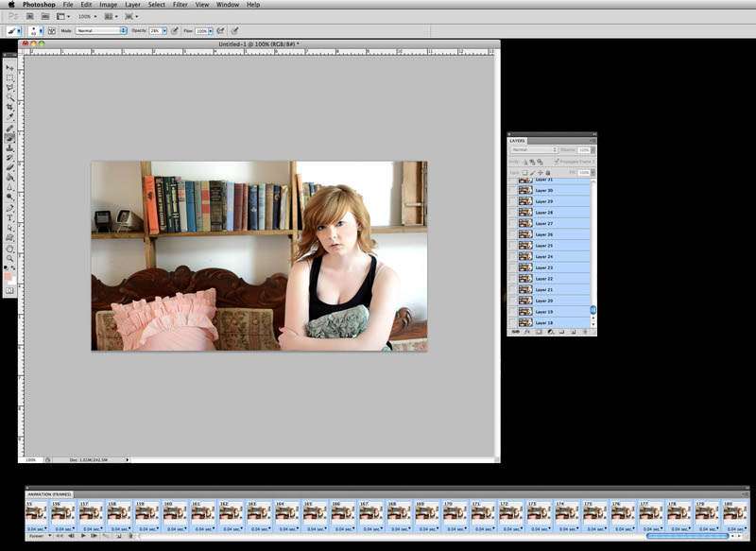Select the Type tool
Screen dimensions: 756x551
coord(9,218)
